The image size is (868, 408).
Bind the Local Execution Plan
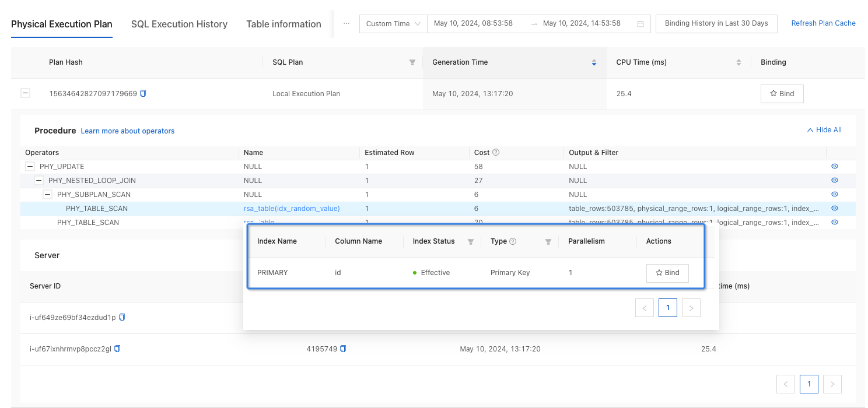pos(782,93)
